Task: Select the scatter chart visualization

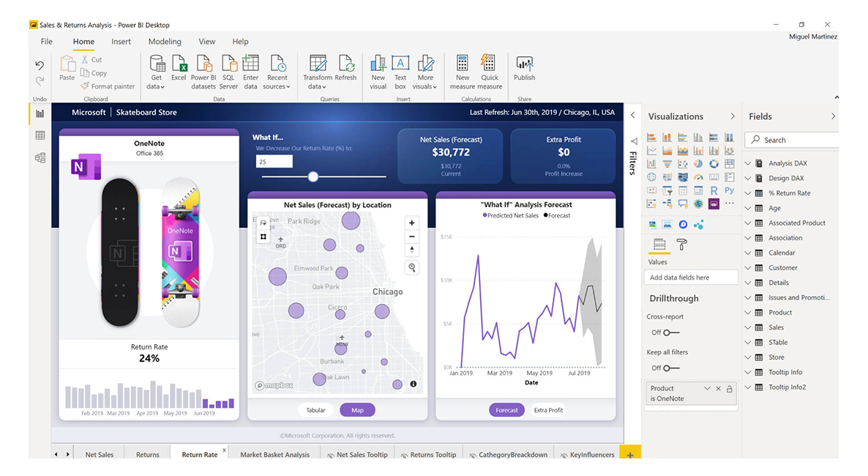Action: pos(683,163)
